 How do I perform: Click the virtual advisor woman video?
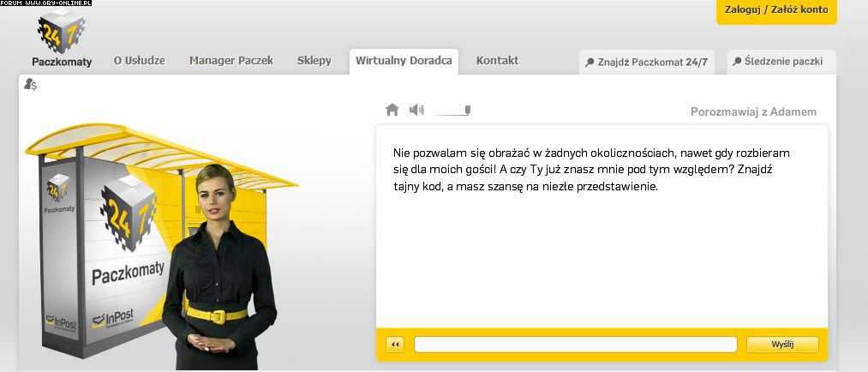[x=220, y=267]
